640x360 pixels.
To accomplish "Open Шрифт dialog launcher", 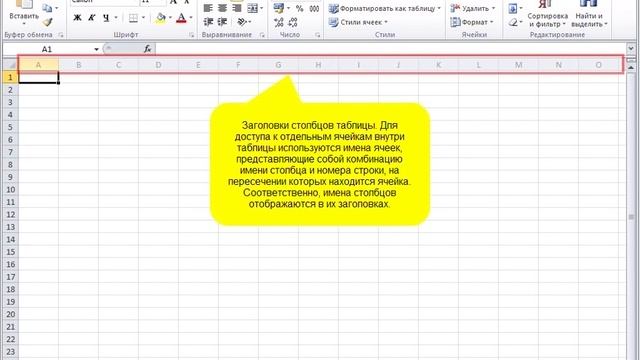I will [192, 35].
